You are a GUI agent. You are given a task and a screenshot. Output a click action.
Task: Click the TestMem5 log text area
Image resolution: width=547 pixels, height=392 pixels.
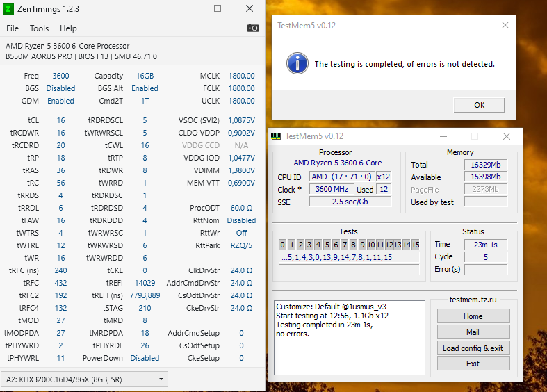click(350, 338)
